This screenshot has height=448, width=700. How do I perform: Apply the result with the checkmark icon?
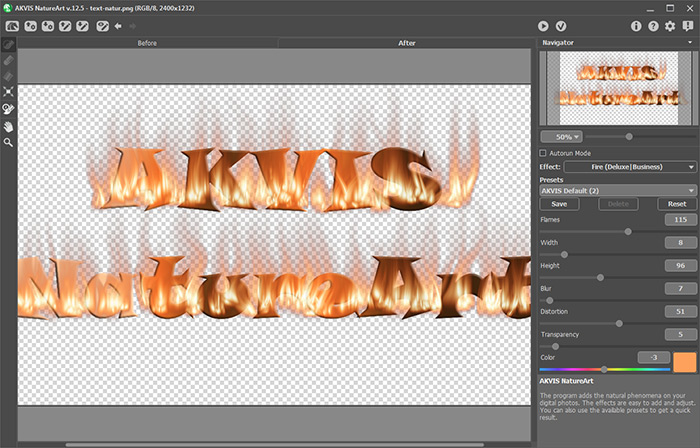tap(561, 26)
